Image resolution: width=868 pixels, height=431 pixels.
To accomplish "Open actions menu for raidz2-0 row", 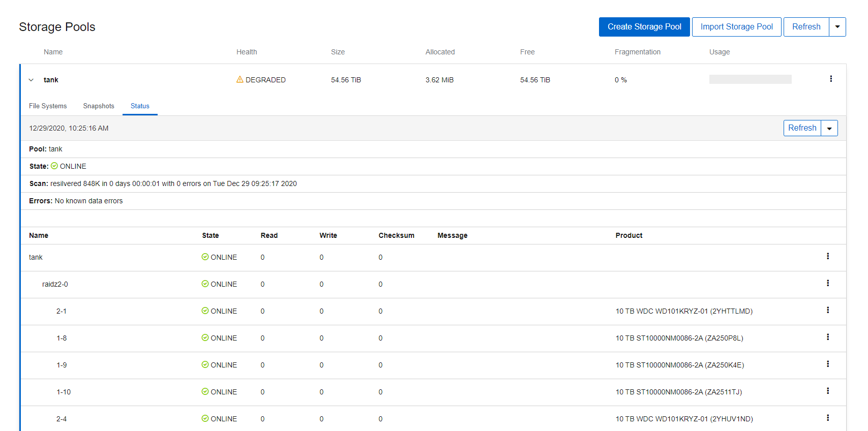I will pos(828,283).
